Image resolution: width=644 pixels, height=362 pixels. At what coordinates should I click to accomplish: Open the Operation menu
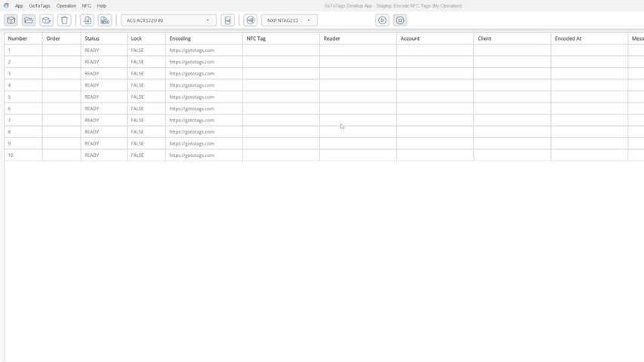66,6
